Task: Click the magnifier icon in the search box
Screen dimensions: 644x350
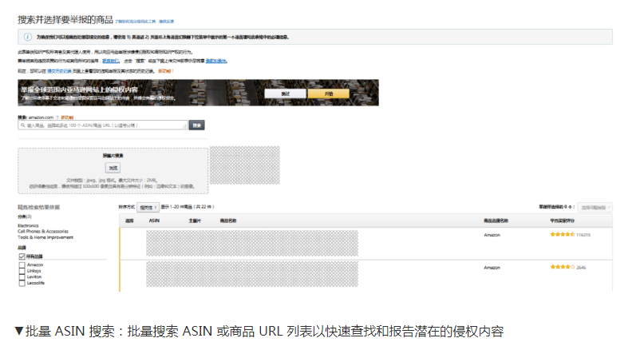Action: click(23, 125)
